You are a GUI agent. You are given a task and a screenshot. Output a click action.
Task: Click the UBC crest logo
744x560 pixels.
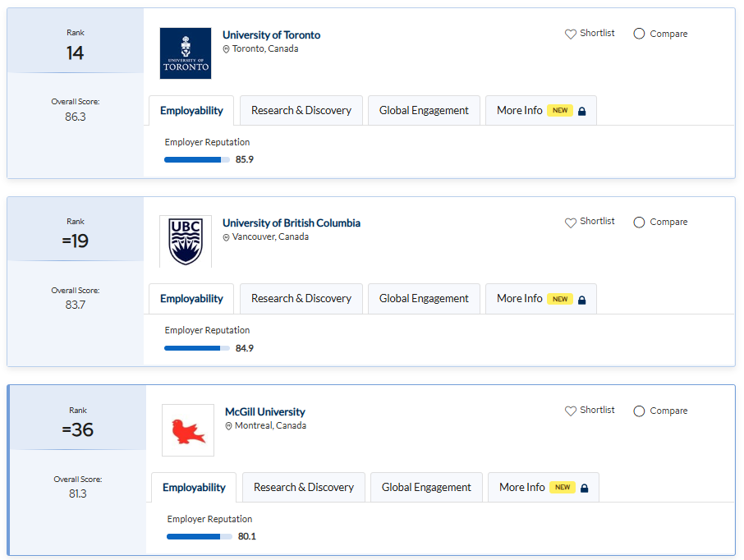pos(186,241)
